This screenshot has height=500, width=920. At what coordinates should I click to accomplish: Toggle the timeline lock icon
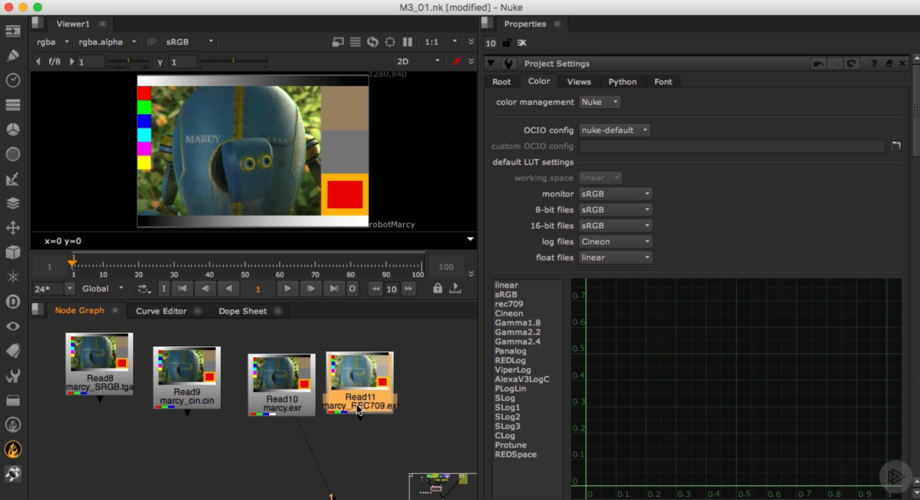[438, 288]
